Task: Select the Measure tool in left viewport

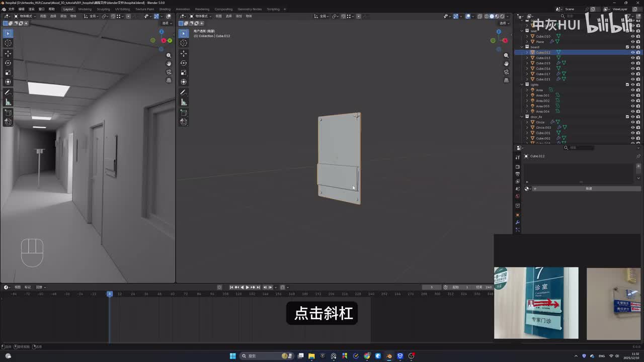Action: 8,102
